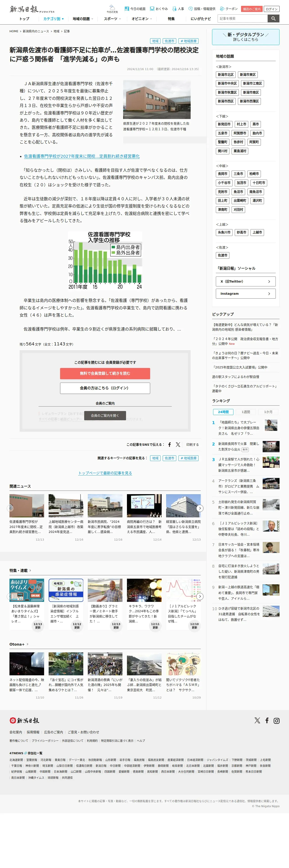Open enrollment trend bar chart image
The image size is (289, 868).
pos(105,260)
